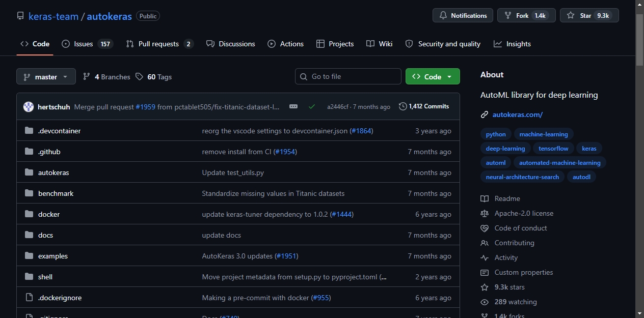The image size is (644, 318).
Task: Open the .dockerignore file
Action: coord(60,298)
